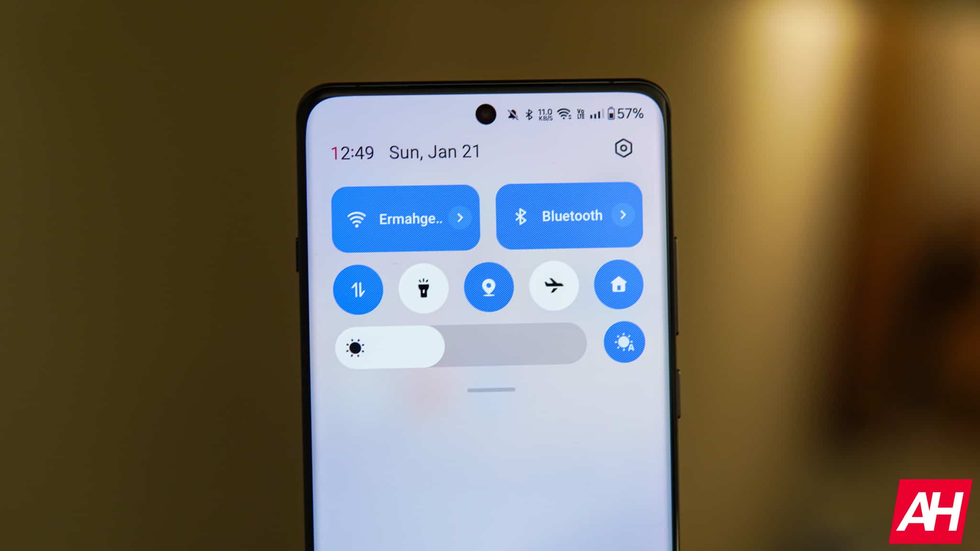Toggle the Flashlight icon on

pyautogui.click(x=423, y=288)
